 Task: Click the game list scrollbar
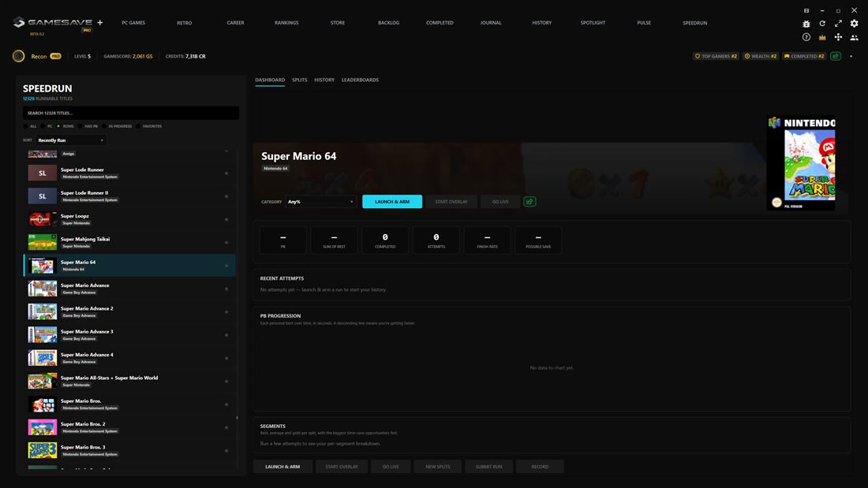coord(238,419)
